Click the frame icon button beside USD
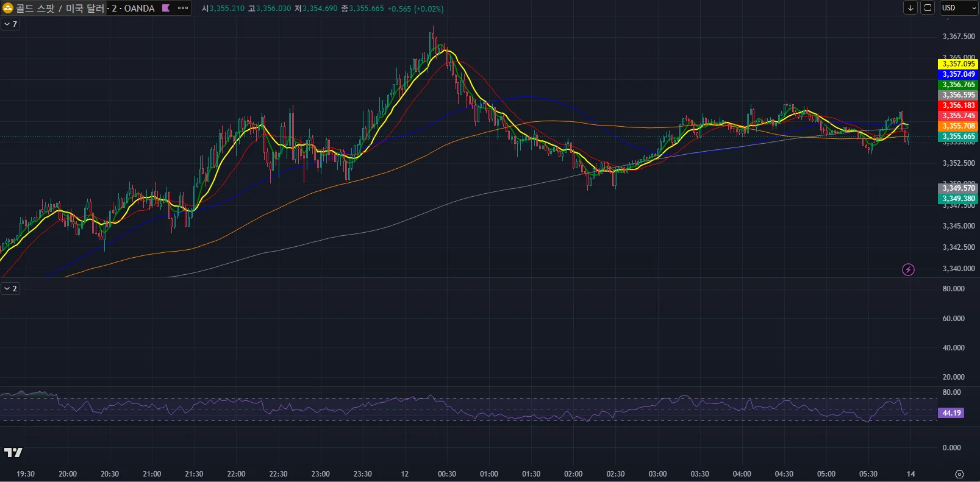The image size is (980, 482). coord(928,8)
